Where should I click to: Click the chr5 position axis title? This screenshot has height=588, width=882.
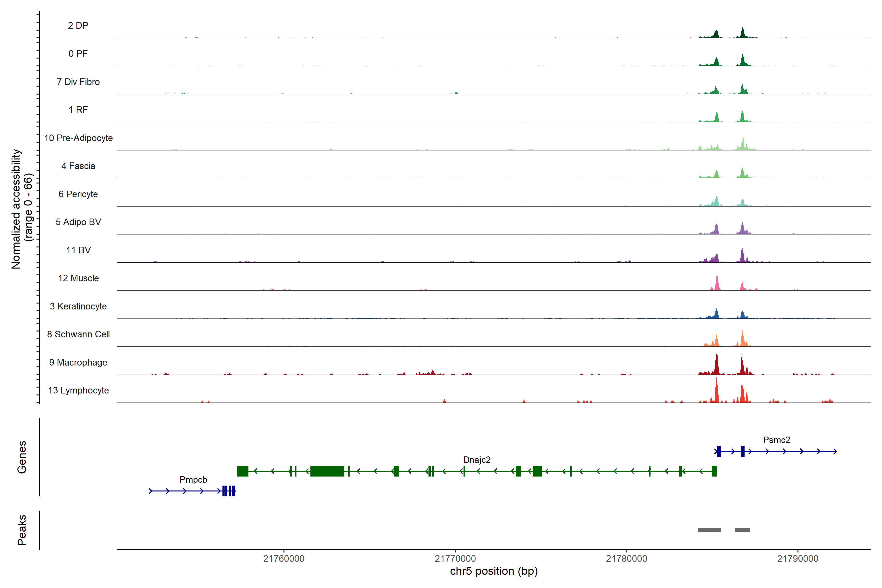[493, 571]
